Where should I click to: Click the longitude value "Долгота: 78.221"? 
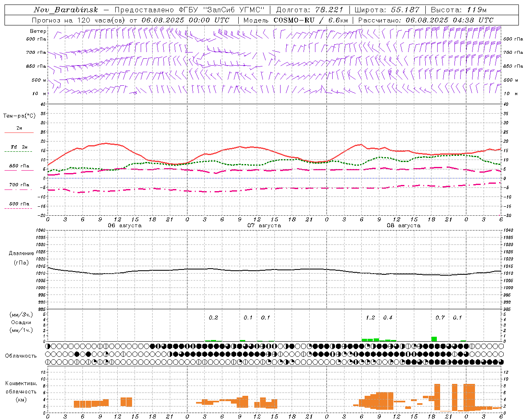(309, 10)
